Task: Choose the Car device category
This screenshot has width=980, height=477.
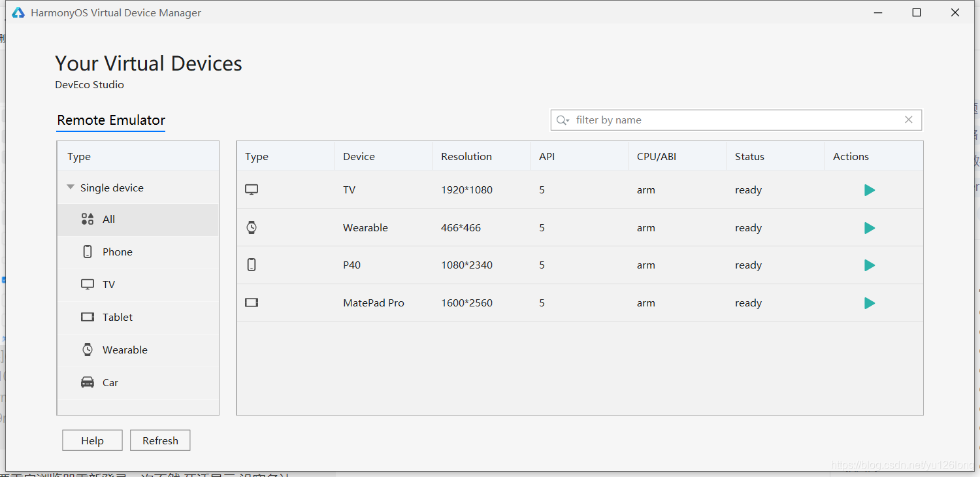Action: 138,383
